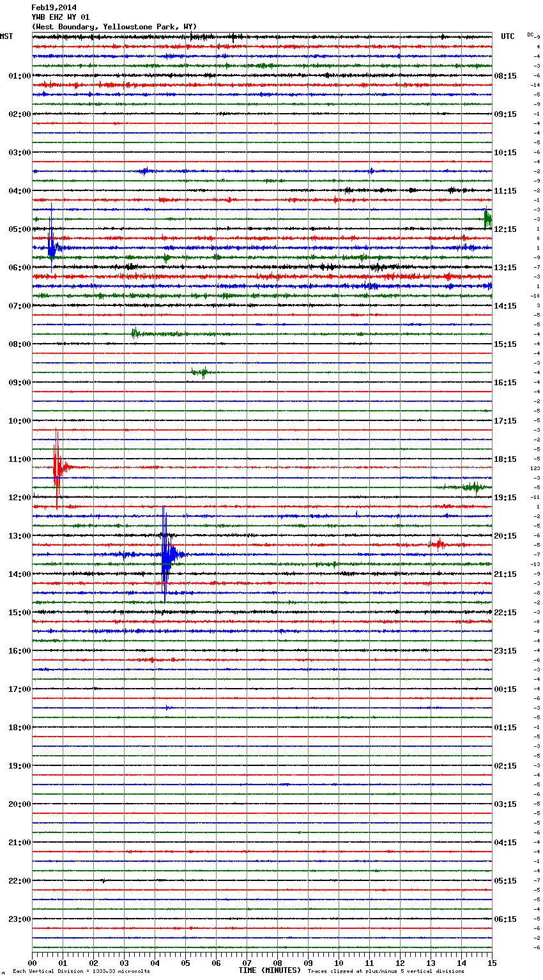Select the '13:00' MST hour label
The width and height of the screenshot is (543, 980).
point(20,536)
